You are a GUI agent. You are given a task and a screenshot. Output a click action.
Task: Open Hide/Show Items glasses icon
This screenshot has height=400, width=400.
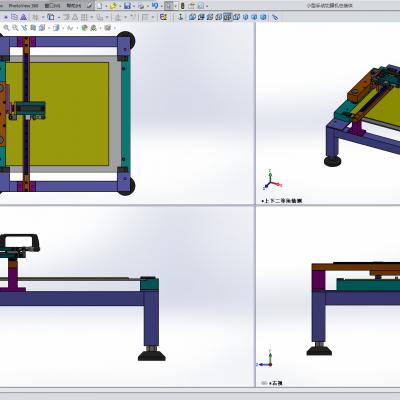point(70,28)
